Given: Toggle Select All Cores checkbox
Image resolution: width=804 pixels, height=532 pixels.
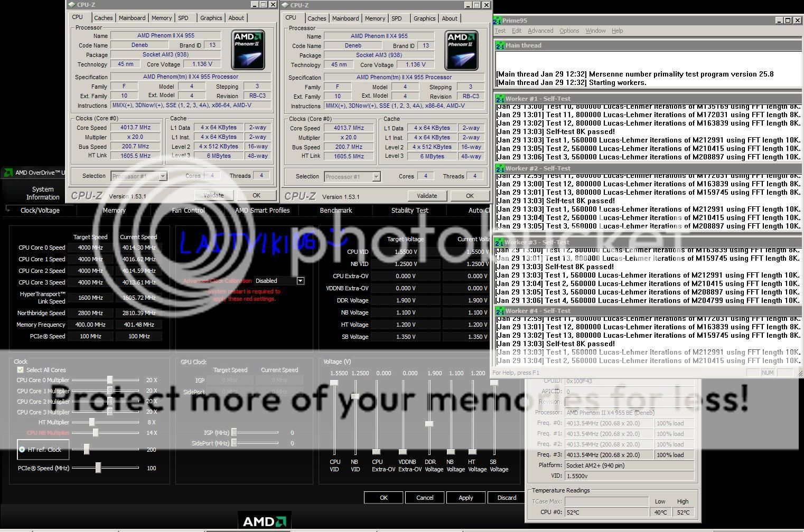Looking at the screenshot, I should (x=21, y=370).
